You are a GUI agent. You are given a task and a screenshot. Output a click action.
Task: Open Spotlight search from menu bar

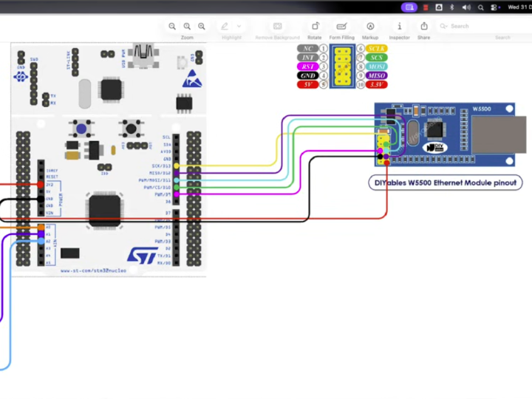pyautogui.click(x=480, y=7)
